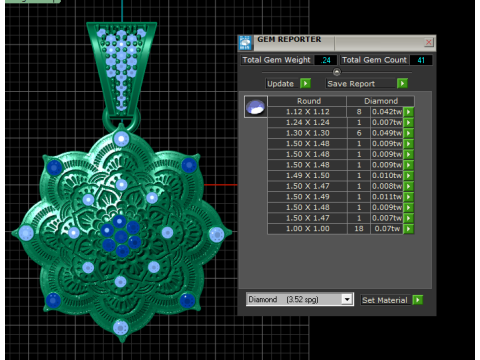
Task: Select the 1.12 X 1.12 size cell
Action: pyautogui.click(x=307, y=112)
